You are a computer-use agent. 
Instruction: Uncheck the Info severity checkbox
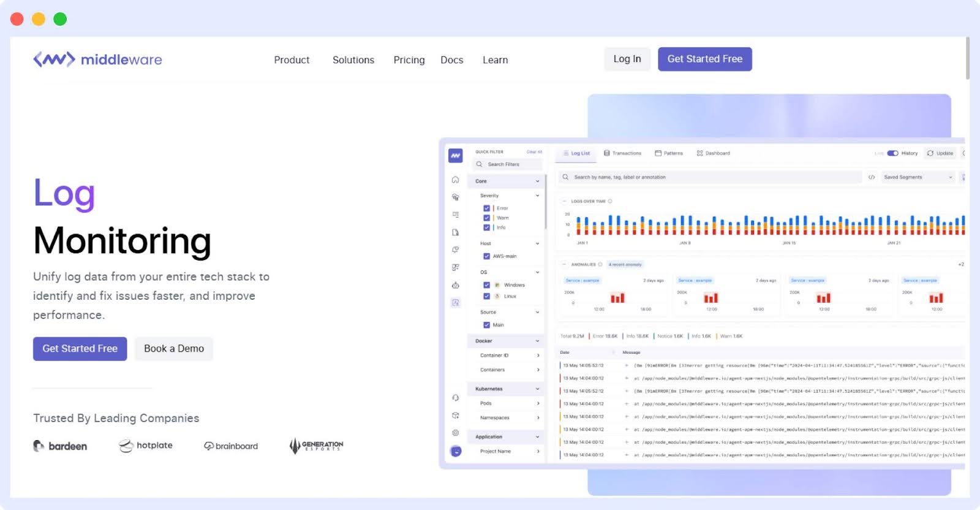point(486,227)
